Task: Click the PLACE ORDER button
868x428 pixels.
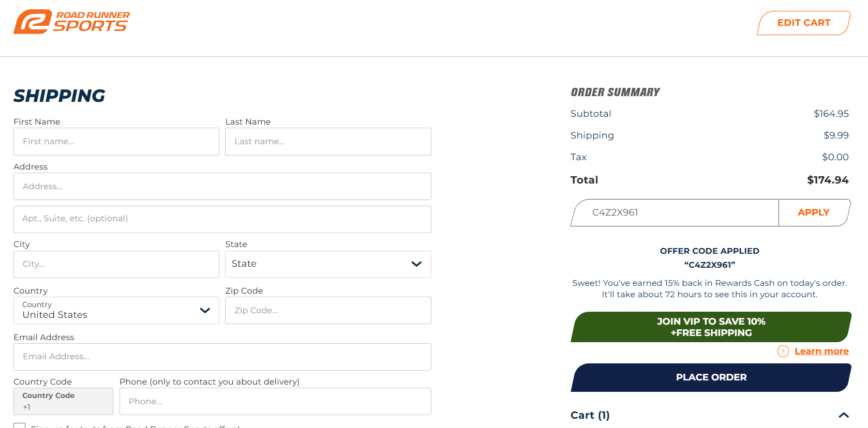Action: coord(711,377)
